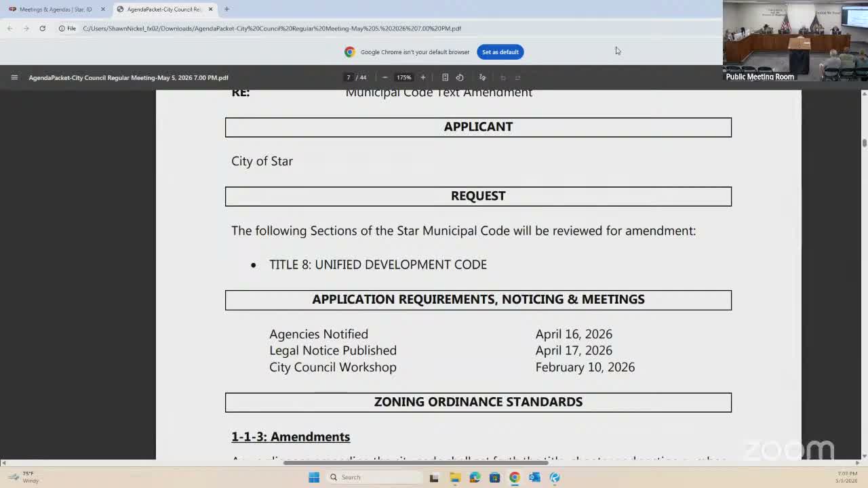Click Set as default button
868x488 pixels.
(x=500, y=52)
